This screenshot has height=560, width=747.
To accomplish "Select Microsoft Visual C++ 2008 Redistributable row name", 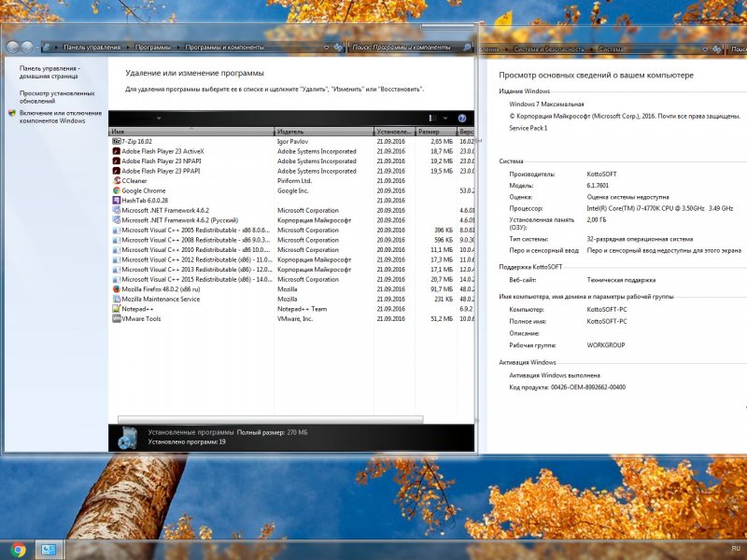I will point(196,240).
